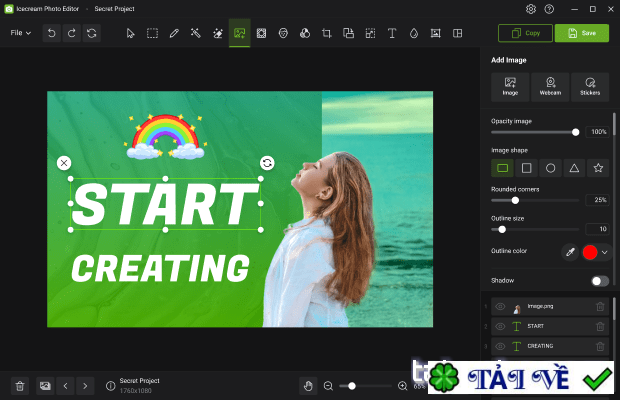
Task: Open the Webcam source tab
Action: tap(550, 86)
